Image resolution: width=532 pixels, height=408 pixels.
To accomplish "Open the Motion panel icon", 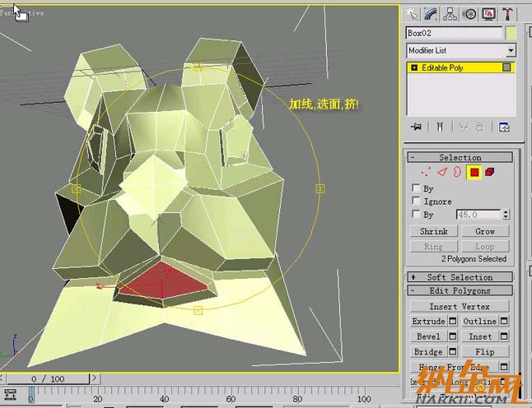I will click(469, 13).
